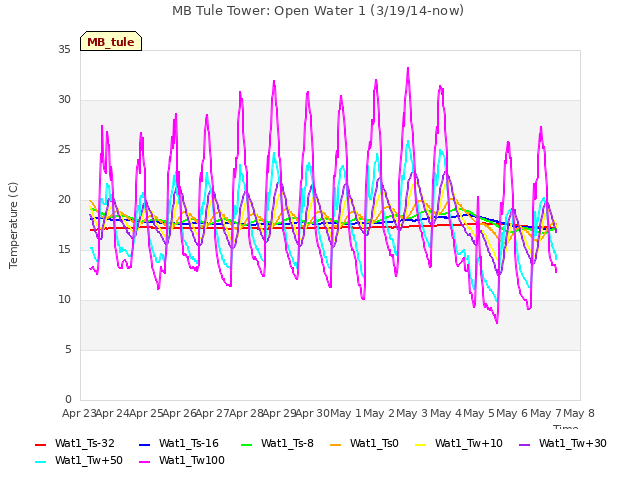Viewport: 640px width, 480px height.
Task: Click the red Wat1_Ts-32 legend swatch
Action: coord(40,444)
